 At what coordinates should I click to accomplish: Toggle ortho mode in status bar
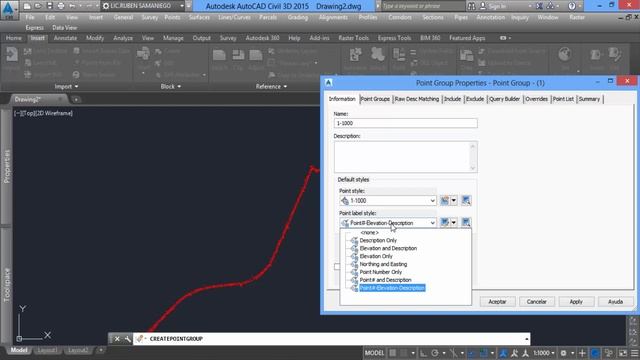[x=423, y=353]
